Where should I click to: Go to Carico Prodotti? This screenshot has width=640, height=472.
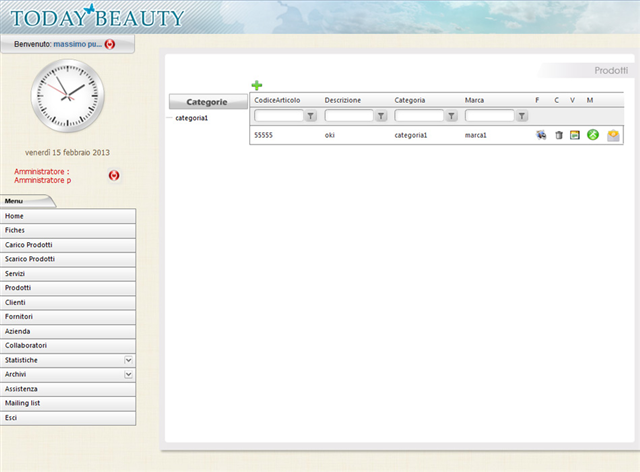[68, 245]
